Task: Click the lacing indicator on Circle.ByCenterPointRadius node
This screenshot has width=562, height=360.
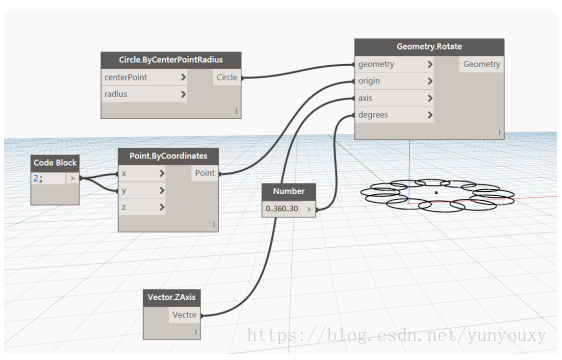Action: [237, 112]
